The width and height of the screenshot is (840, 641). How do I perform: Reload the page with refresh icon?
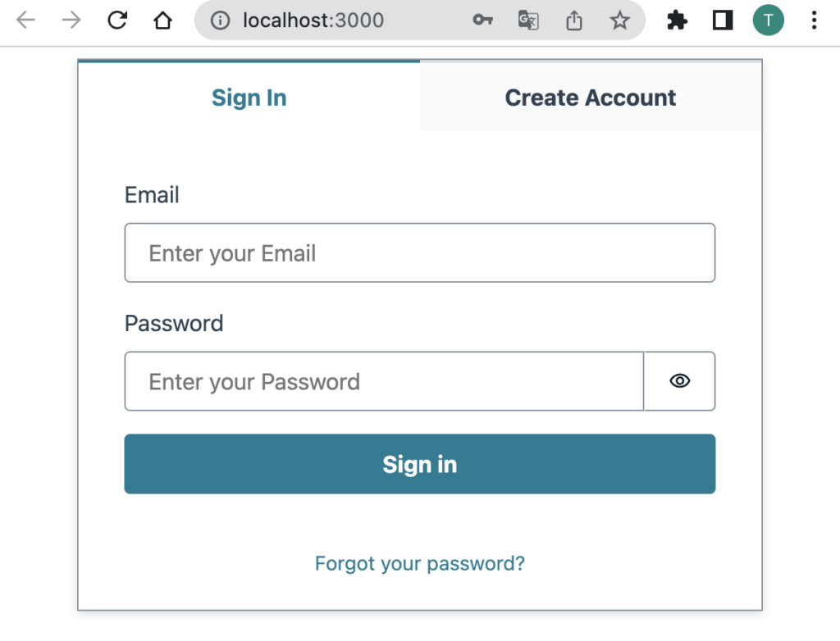pos(117,20)
